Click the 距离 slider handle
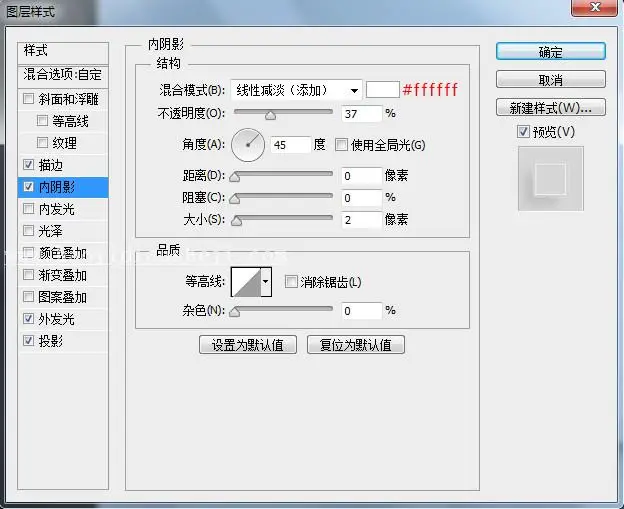Viewport: 624px width, 509px height. [235, 177]
